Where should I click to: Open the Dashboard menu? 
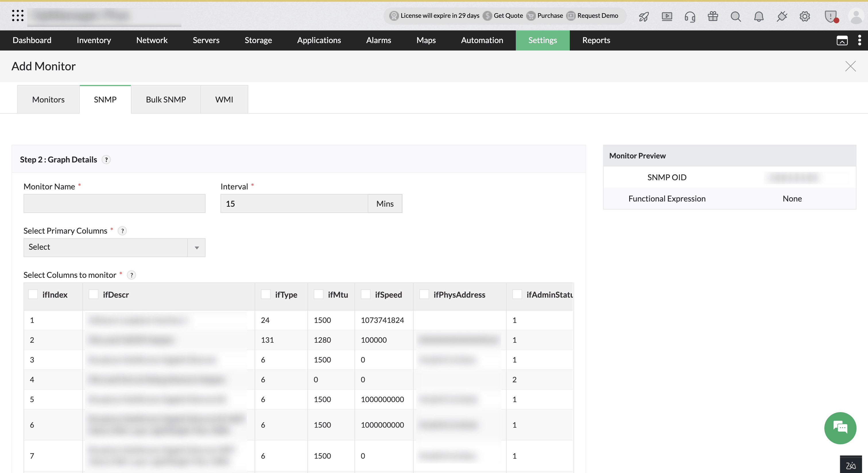coord(32,40)
